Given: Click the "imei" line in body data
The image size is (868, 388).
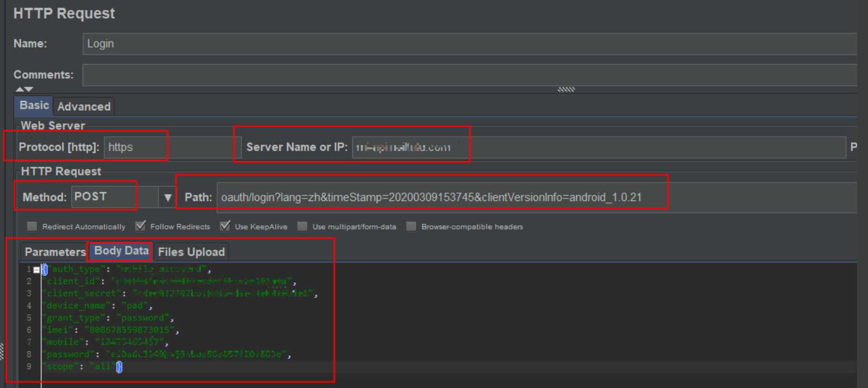Looking at the screenshot, I should 111,330.
